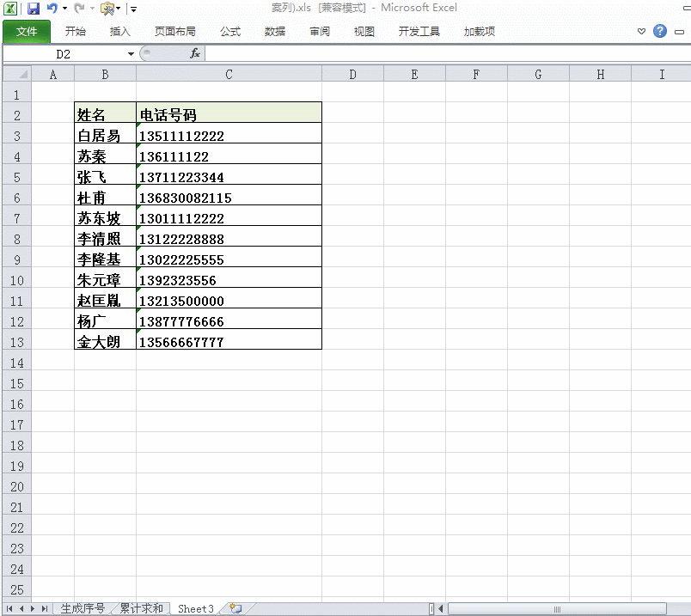Switch to the 累计求和 sheet tab
Screen dimensions: 691x616
coord(142,609)
